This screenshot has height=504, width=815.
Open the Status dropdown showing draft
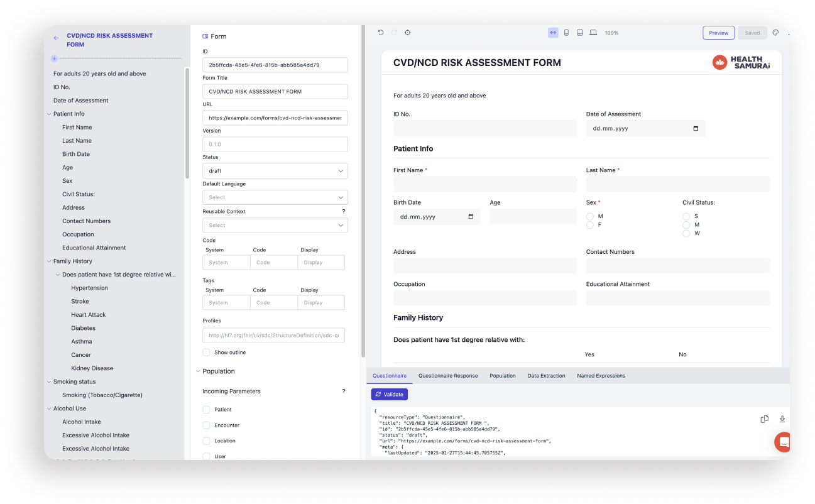click(275, 171)
